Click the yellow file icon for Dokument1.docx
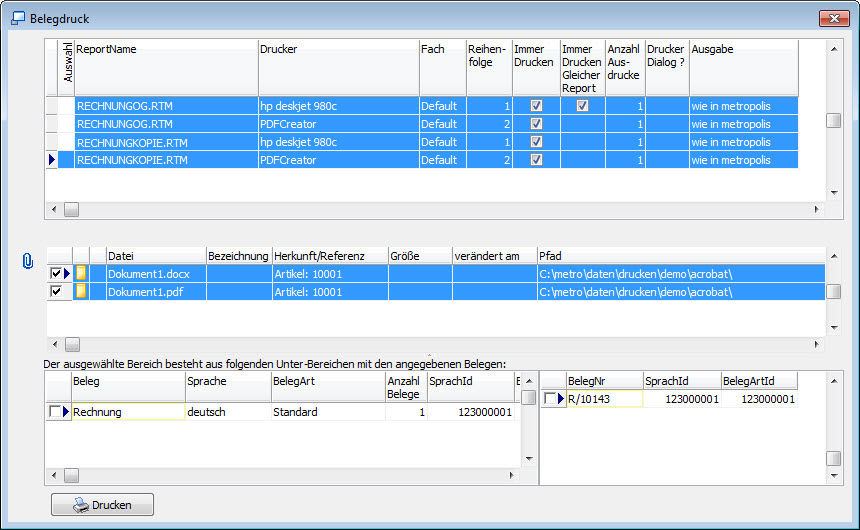Viewport: 860px width, 530px height. (x=81, y=273)
